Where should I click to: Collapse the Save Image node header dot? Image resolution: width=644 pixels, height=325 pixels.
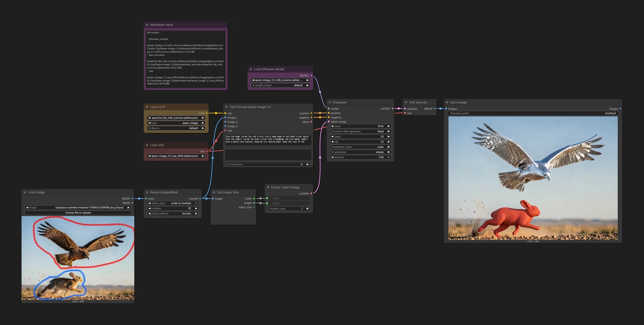[x=447, y=102]
